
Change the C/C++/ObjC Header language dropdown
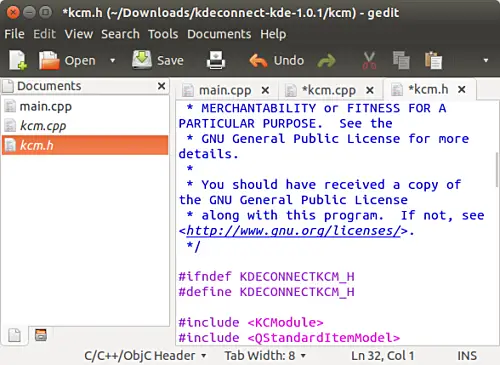[x=145, y=356]
